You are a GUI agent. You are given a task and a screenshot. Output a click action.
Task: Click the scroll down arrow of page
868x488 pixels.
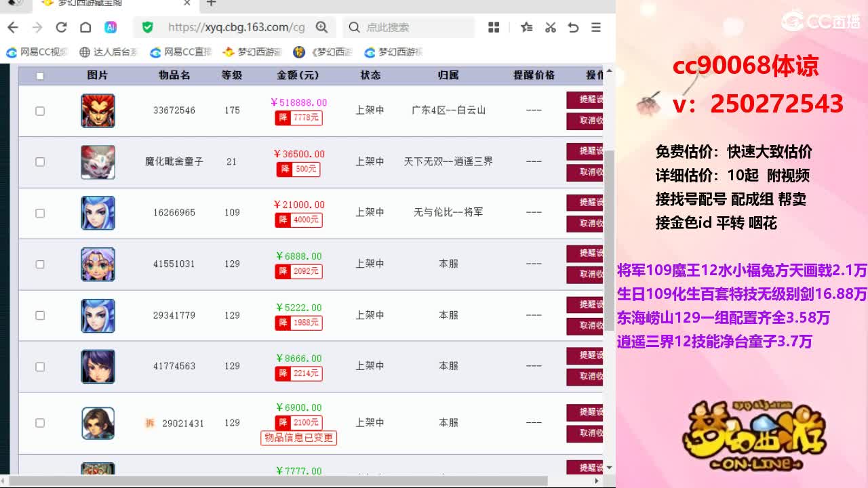click(x=609, y=468)
